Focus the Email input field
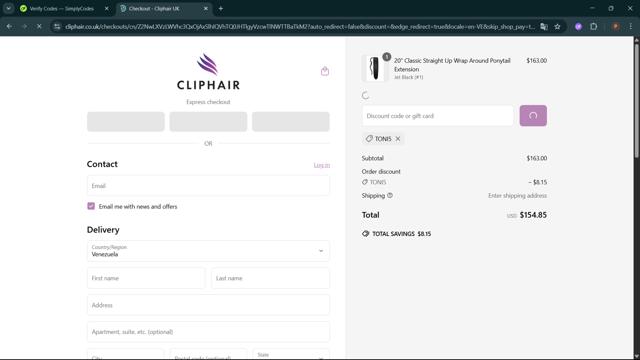 208,186
